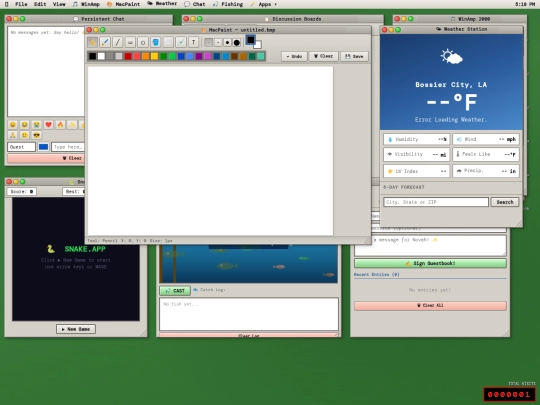Select the Ellipse shape tool
This screenshot has height=405, width=540.
tap(143, 42)
